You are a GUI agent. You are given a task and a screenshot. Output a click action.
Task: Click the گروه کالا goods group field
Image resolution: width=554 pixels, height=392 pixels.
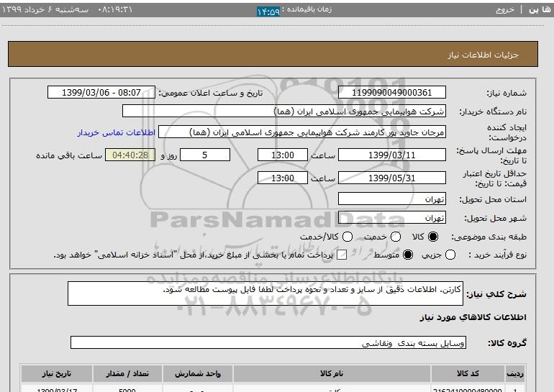(x=268, y=342)
